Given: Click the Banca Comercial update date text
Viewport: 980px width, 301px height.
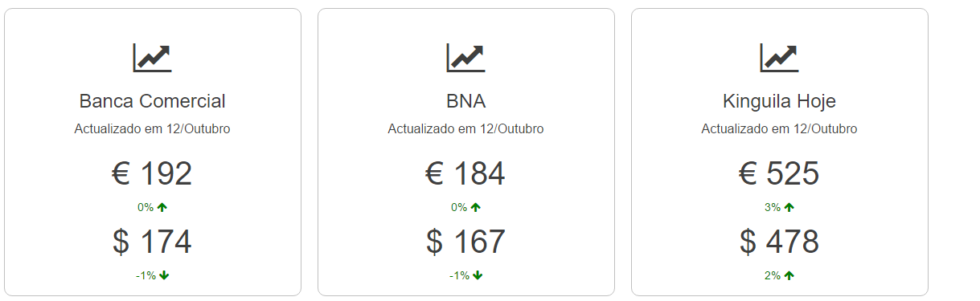Looking at the screenshot, I should click(153, 128).
